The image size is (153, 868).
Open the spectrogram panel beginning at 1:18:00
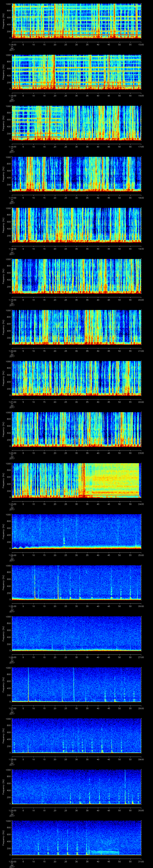(77, 225)
